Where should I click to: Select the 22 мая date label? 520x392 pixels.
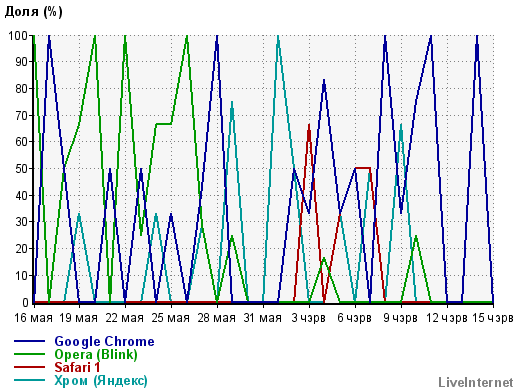125,318
